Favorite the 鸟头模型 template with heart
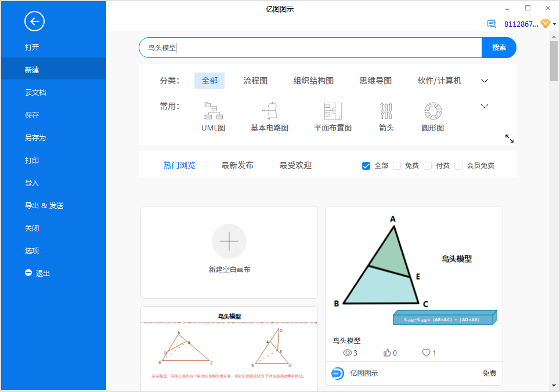This screenshot has width=560, height=392. point(426,353)
